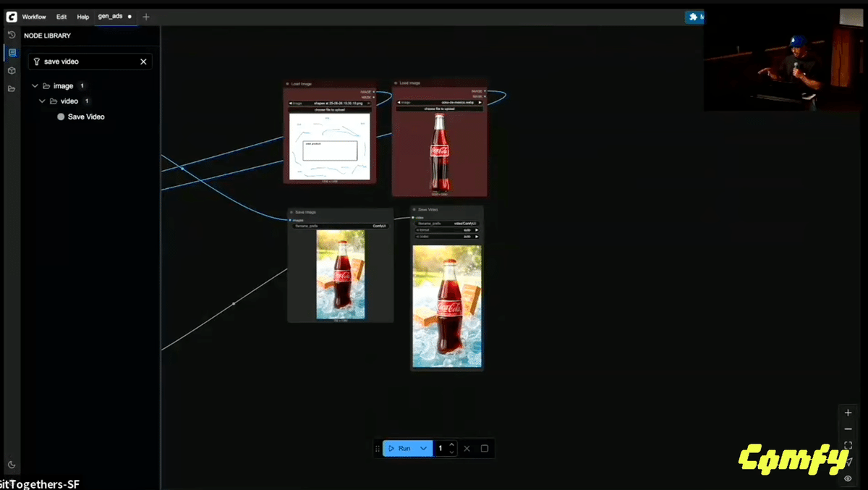Click the NODE LIBRARY panel heading
This screenshot has height=490, width=868.
coord(48,35)
